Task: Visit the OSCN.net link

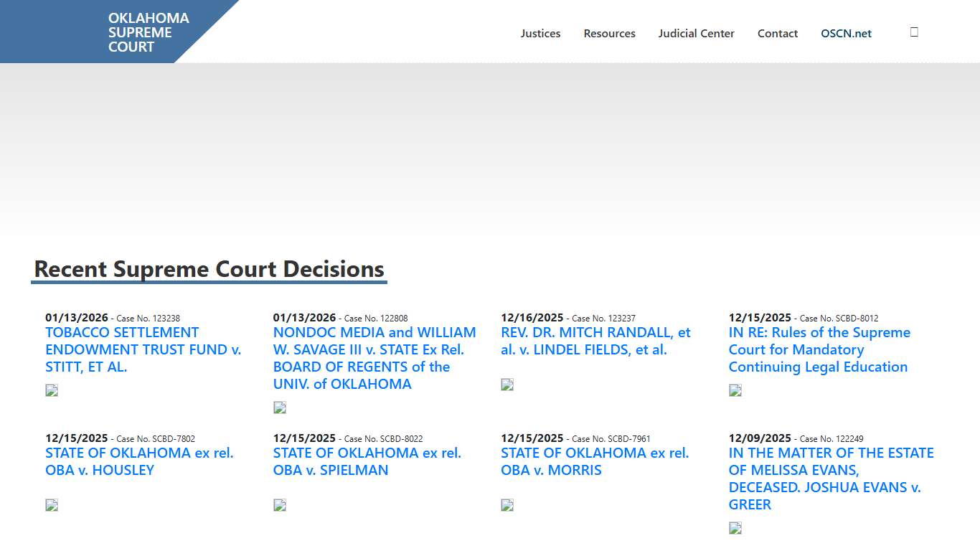Action: click(x=846, y=33)
